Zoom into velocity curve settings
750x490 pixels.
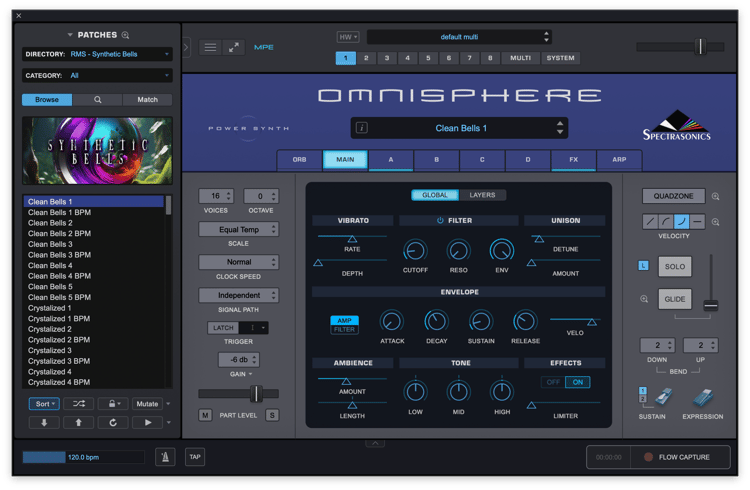[716, 222]
